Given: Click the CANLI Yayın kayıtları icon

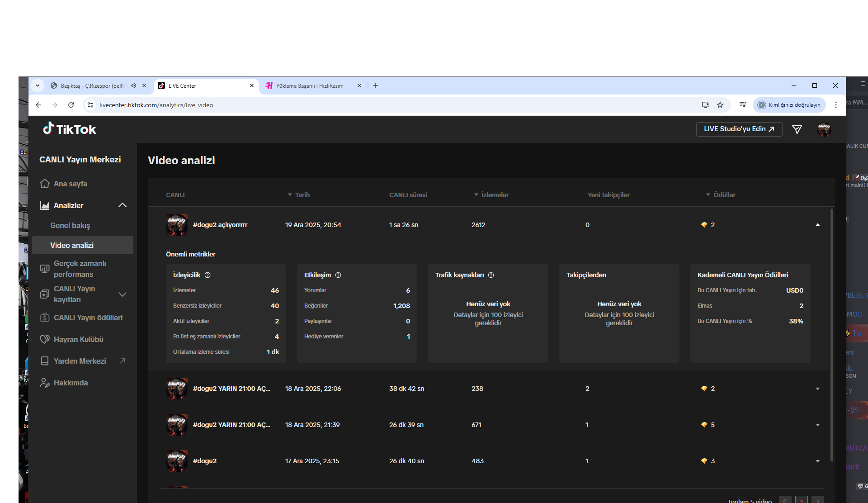Looking at the screenshot, I should pos(45,294).
